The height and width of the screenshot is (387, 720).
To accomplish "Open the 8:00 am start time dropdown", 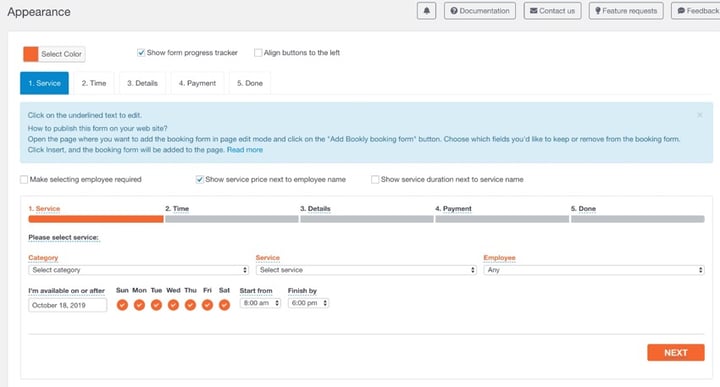I will coord(260,303).
